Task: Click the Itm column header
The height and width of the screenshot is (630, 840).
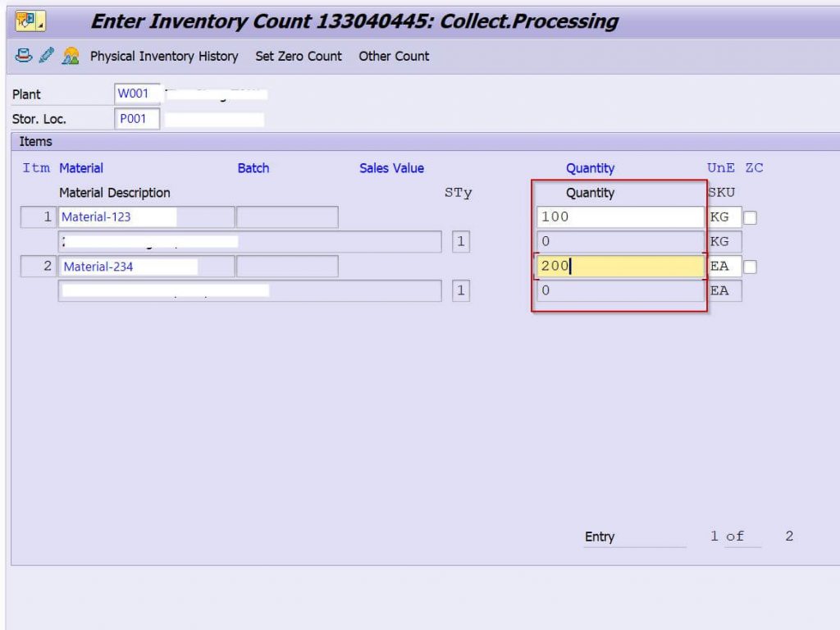Action: pyautogui.click(x=36, y=168)
